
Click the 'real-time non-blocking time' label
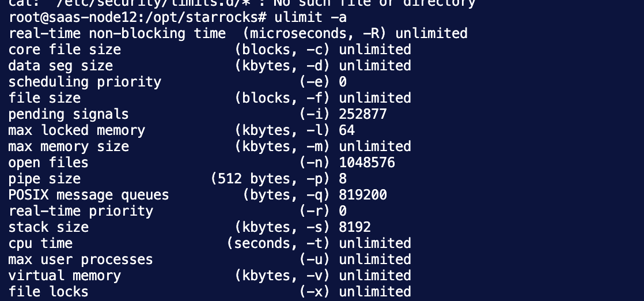tap(117, 33)
